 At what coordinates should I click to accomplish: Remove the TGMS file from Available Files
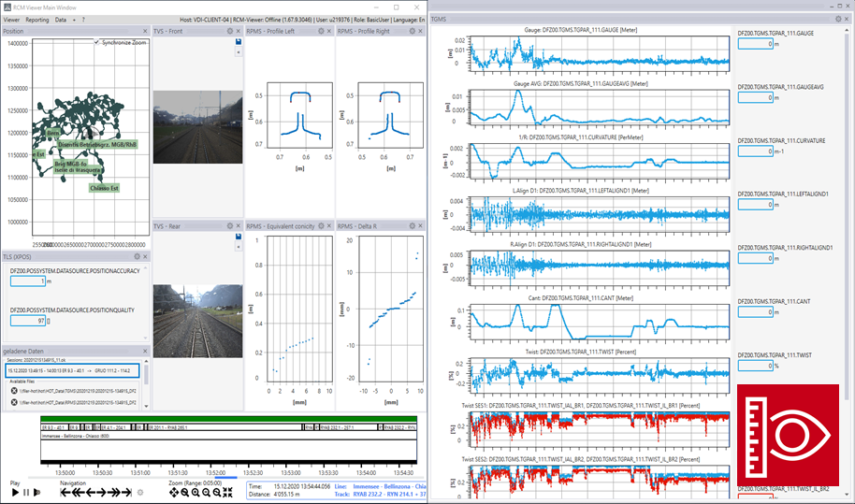pos(14,391)
